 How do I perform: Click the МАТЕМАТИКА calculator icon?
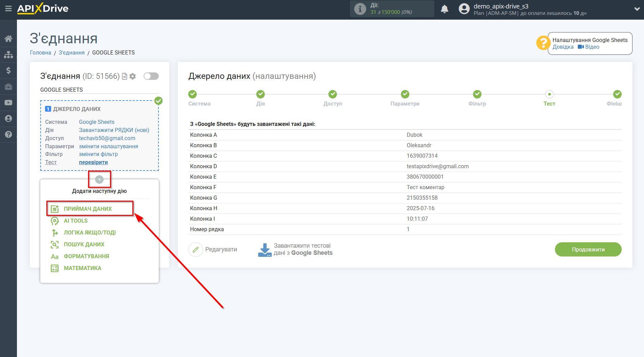[x=55, y=268]
